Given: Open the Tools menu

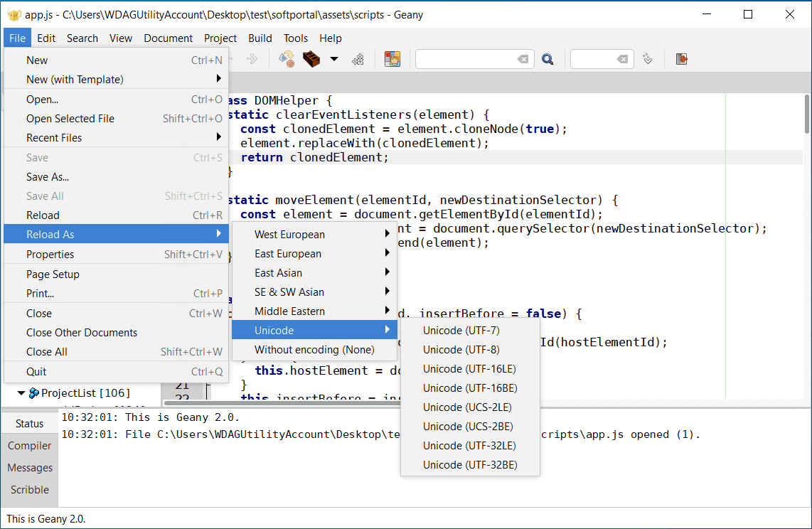Looking at the screenshot, I should (296, 38).
